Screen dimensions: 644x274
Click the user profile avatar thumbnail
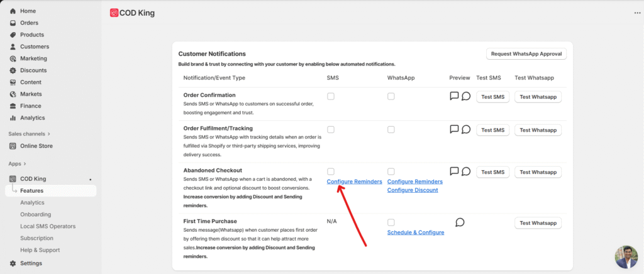[626, 257]
